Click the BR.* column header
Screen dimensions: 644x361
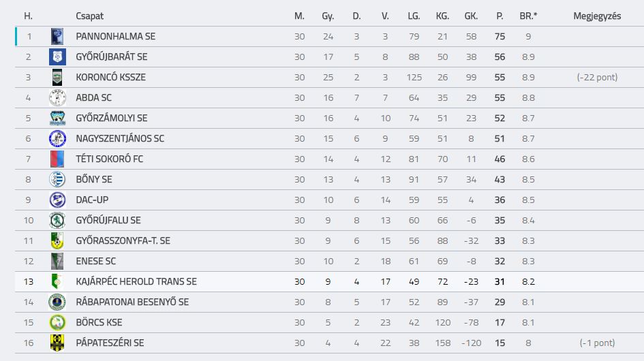[x=528, y=16]
